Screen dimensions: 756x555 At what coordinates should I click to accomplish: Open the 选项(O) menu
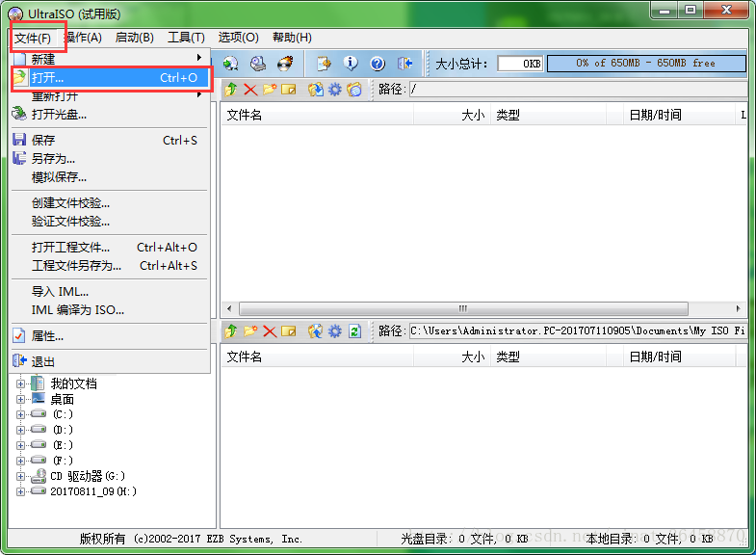pos(238,38)
